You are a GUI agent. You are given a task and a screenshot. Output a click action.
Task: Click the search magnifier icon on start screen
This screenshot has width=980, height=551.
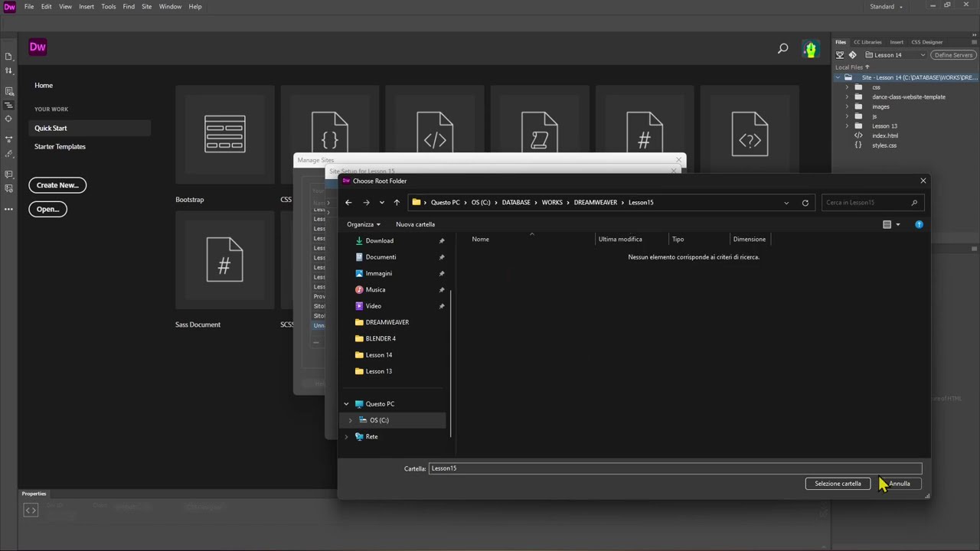tap(782, 49)
